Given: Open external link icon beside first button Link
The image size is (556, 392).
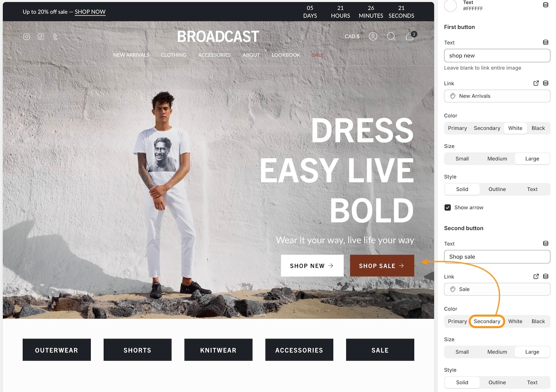Looking at the screenshot, I should [536, 83].
